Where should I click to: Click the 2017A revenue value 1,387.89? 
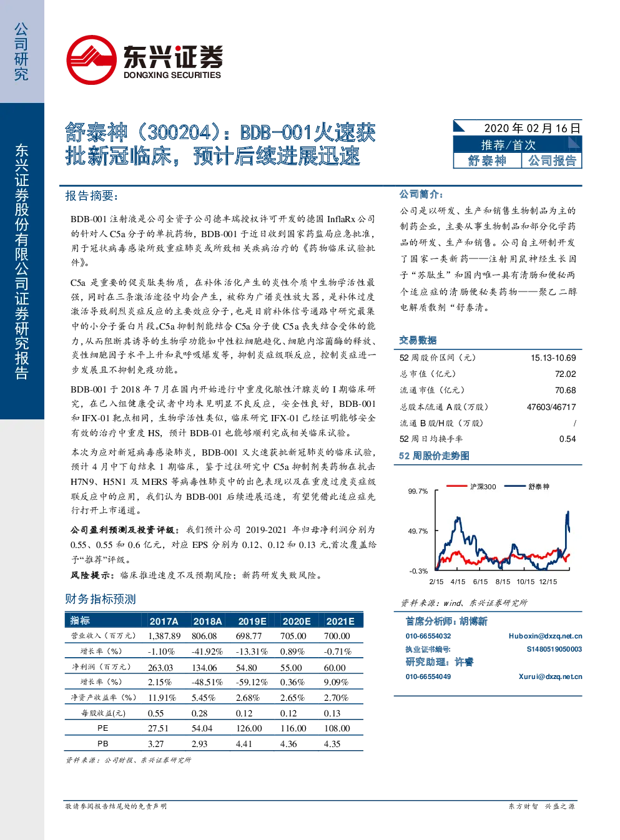click(x=164, y=637)
